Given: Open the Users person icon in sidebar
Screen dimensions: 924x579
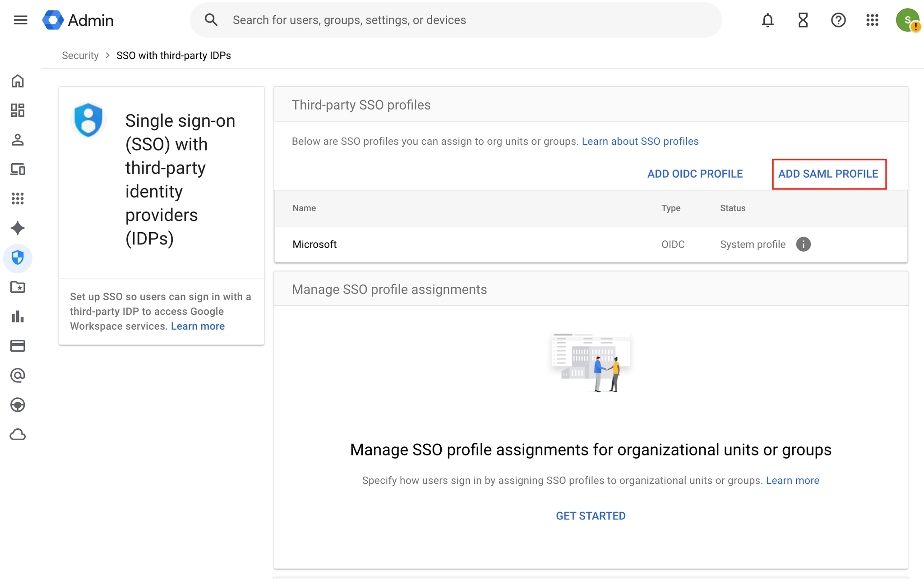Looking at the screenshot, I should (x=18, y=140).
